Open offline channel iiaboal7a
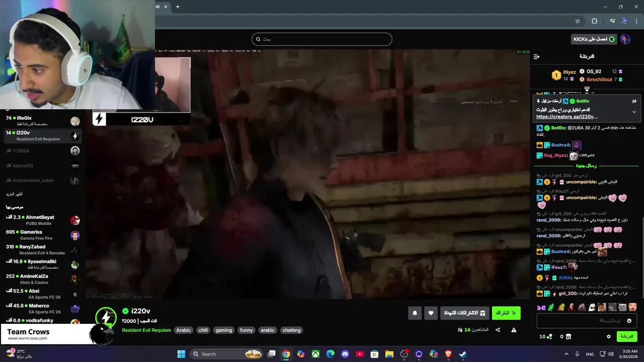644x362 pixels. click(43, 165)
